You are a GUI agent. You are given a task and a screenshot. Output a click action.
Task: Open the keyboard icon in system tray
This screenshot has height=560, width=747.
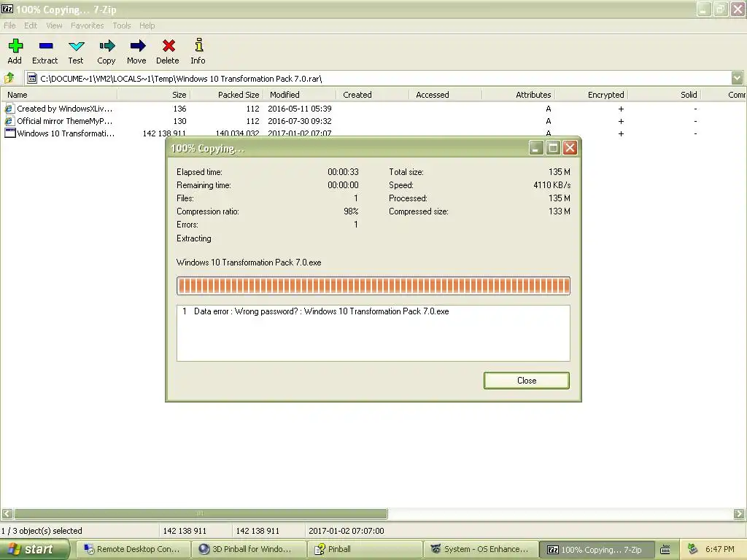pyautogui.click(x=665, y=550)
